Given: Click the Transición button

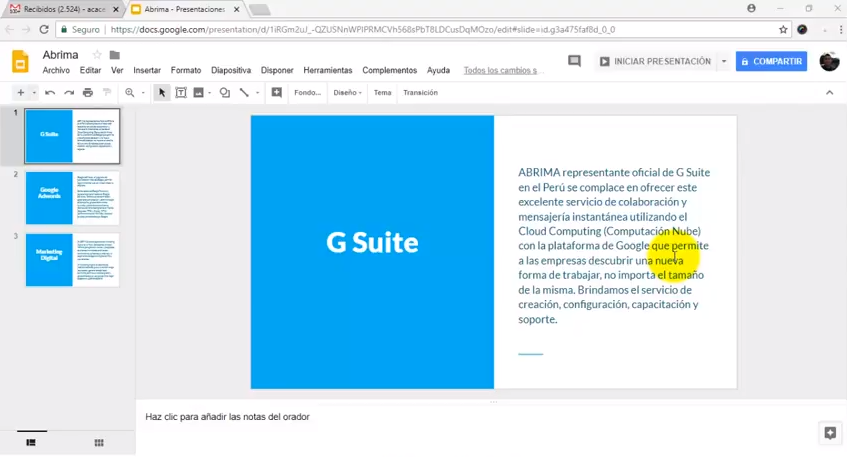Looking at the screenshot, I should pyautogui.click(x=420, y=93).
